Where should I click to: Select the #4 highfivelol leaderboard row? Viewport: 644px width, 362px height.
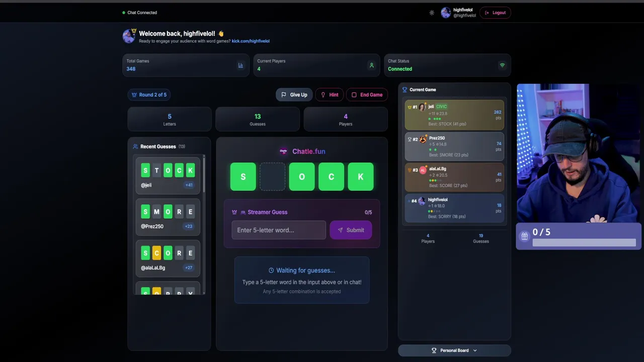pyautogui.click(x=454, y=208)
